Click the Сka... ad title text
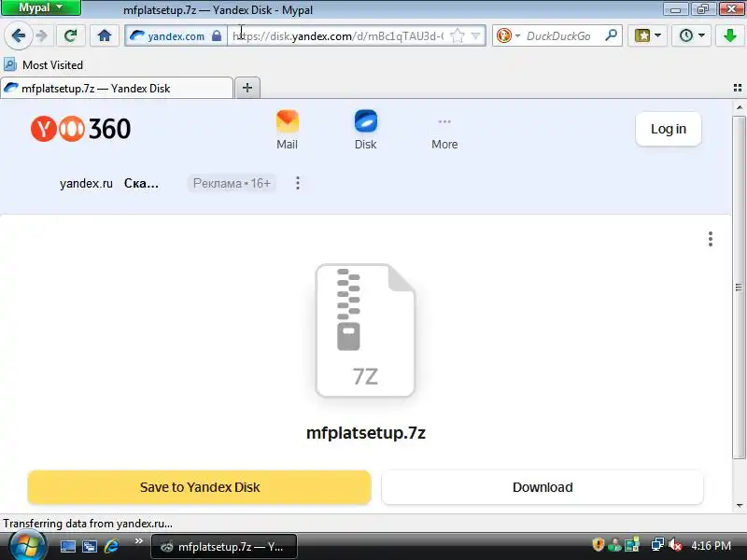The width and height of the screenshot is (747, 560). 141,183
